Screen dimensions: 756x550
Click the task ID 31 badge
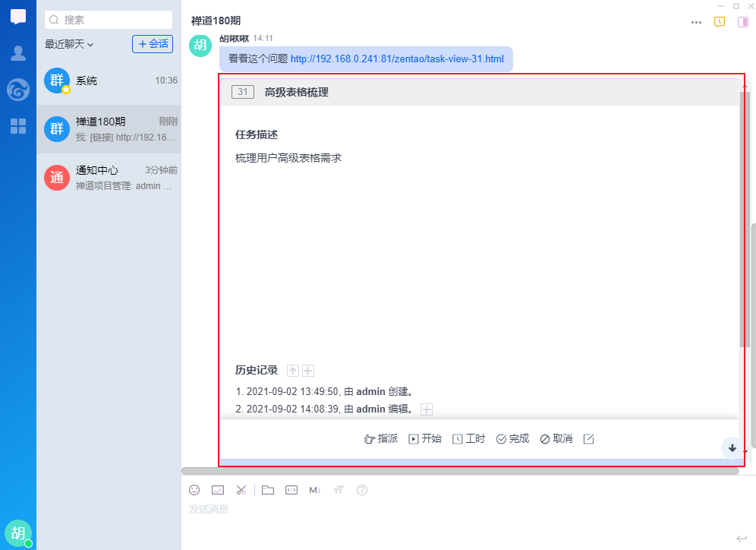[243, 92]
